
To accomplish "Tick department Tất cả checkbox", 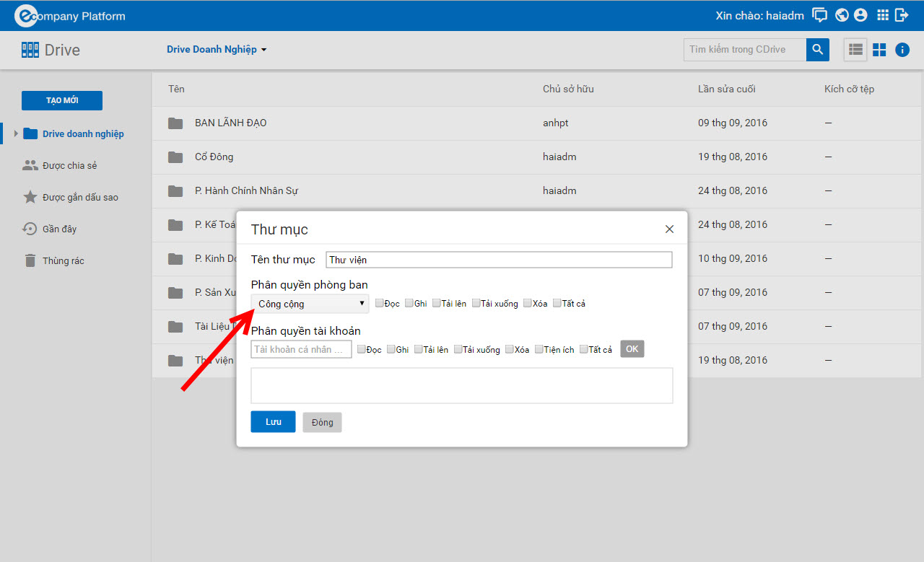I will tap(557, 303).
